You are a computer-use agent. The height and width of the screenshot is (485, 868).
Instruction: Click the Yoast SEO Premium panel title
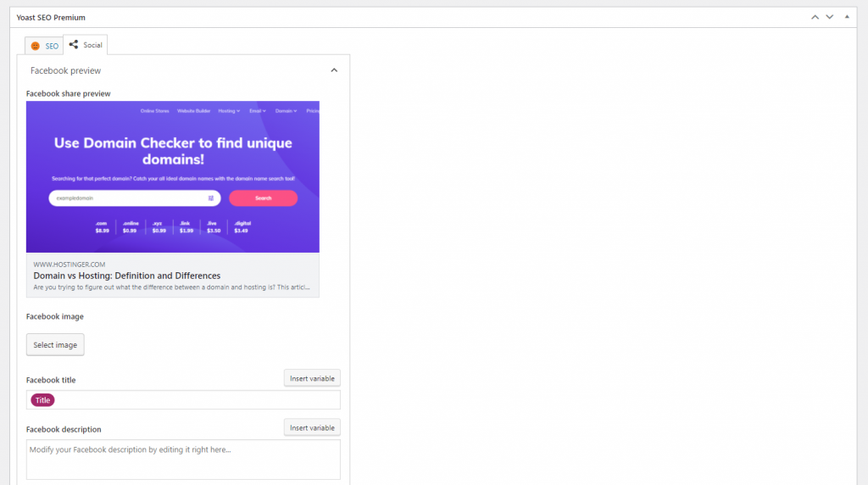[51, 17]
